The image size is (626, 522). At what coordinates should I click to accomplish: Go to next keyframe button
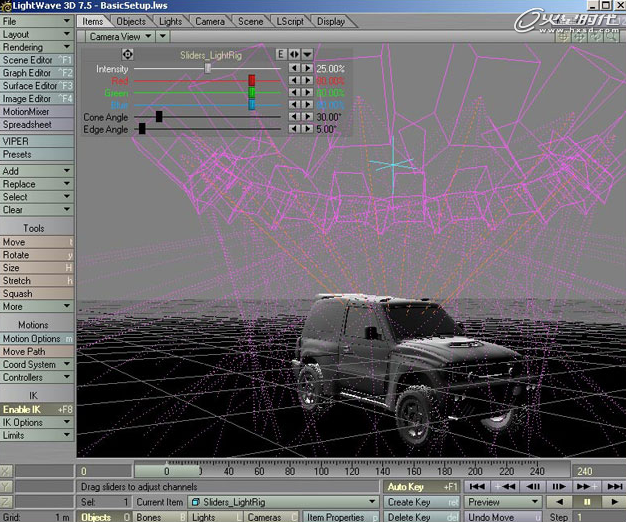pyautogui.click(x=586, y=486)
